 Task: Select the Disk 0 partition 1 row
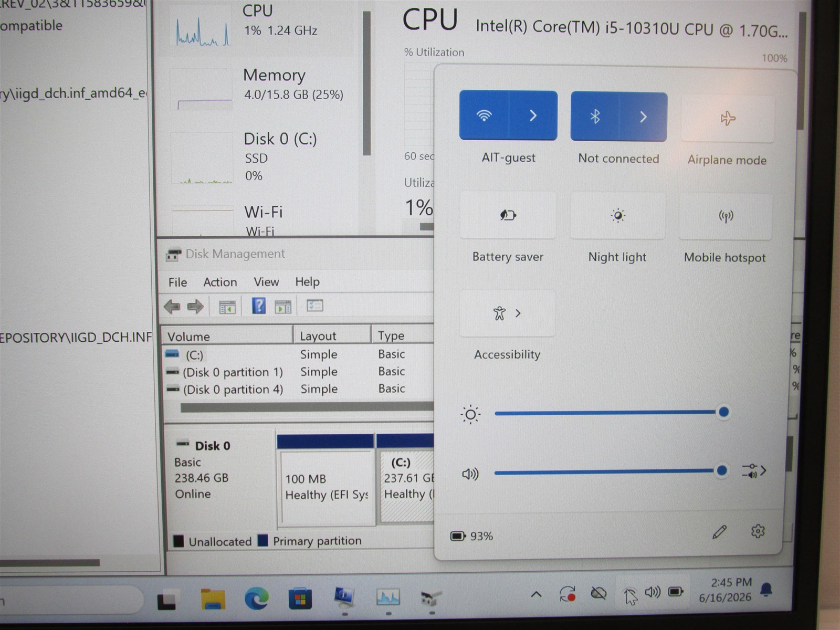pyautogui.click(x=298, y=372)
